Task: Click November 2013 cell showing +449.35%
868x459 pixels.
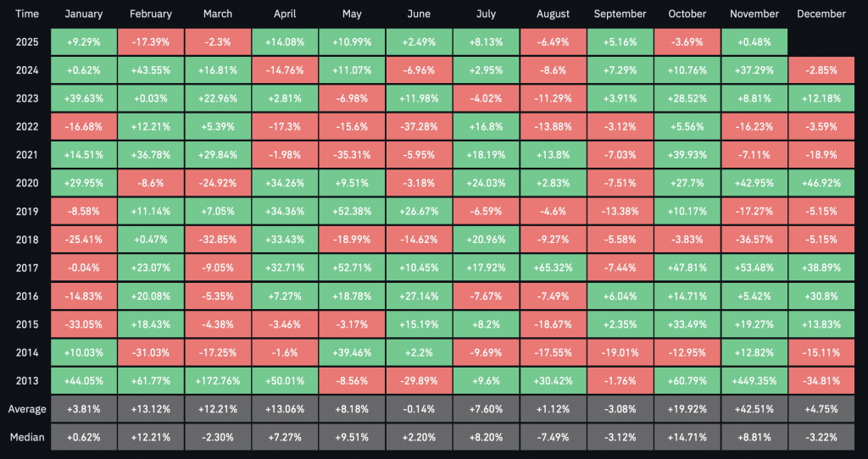Action: [x=754, y=380]
